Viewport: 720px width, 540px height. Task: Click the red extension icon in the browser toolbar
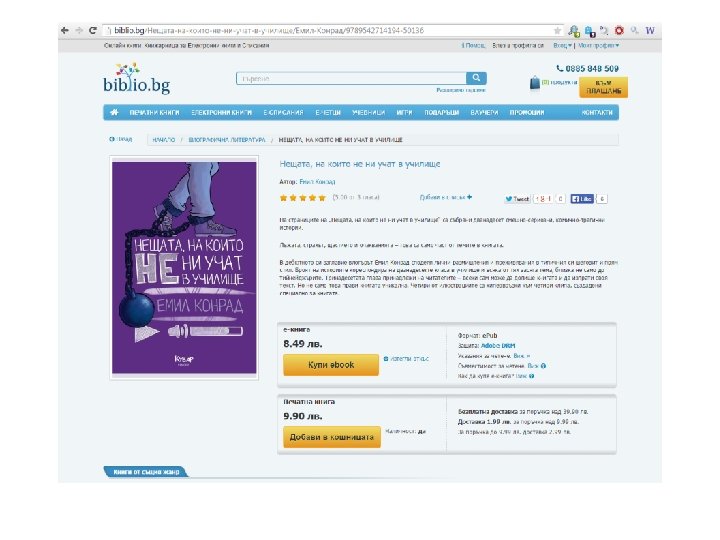pos(619,31)
